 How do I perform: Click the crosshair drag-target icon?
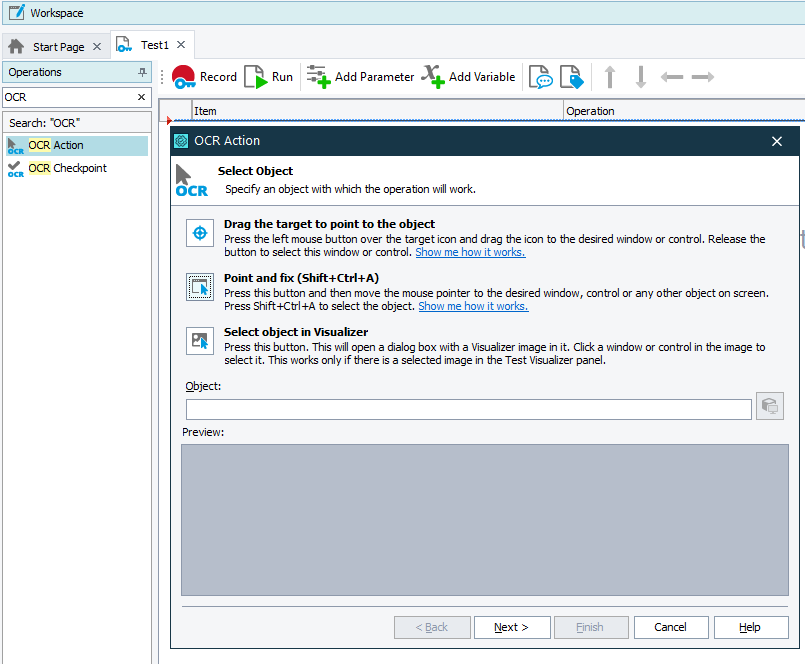click(x=199, y=233)
